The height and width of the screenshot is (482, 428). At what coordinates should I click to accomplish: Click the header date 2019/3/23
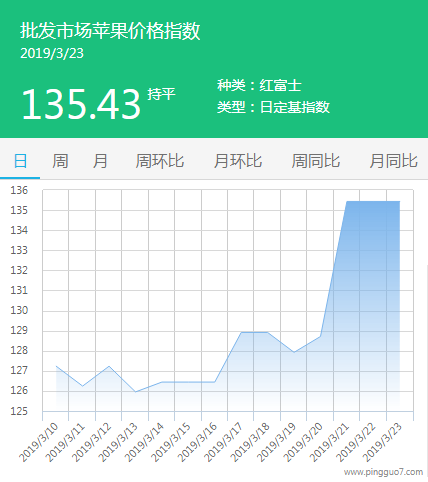pos(52,53)
